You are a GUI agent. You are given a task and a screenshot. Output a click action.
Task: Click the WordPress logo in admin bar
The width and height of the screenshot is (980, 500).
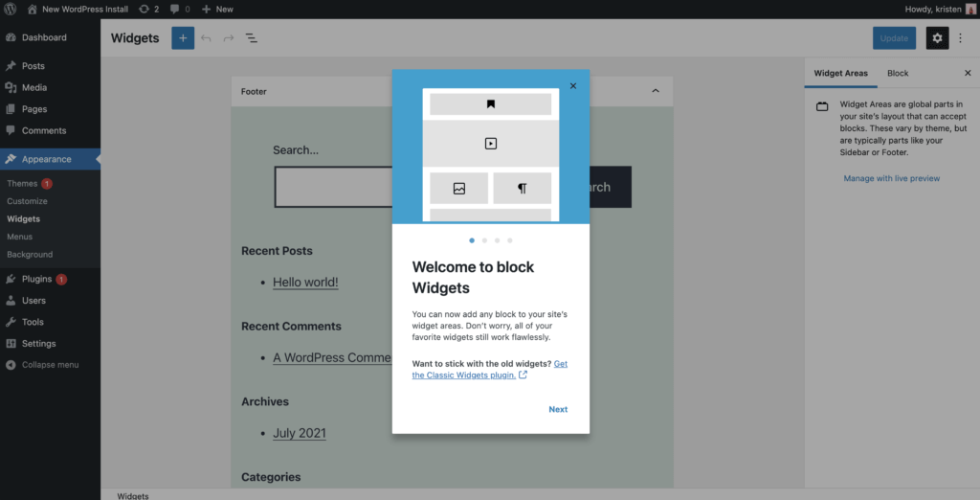coord(10,10)
